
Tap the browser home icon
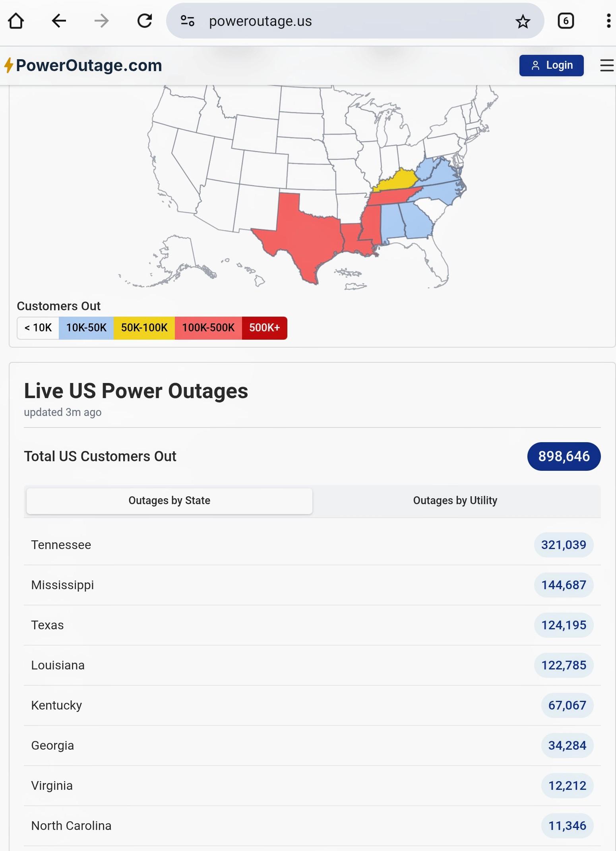[x=16, y=21]
